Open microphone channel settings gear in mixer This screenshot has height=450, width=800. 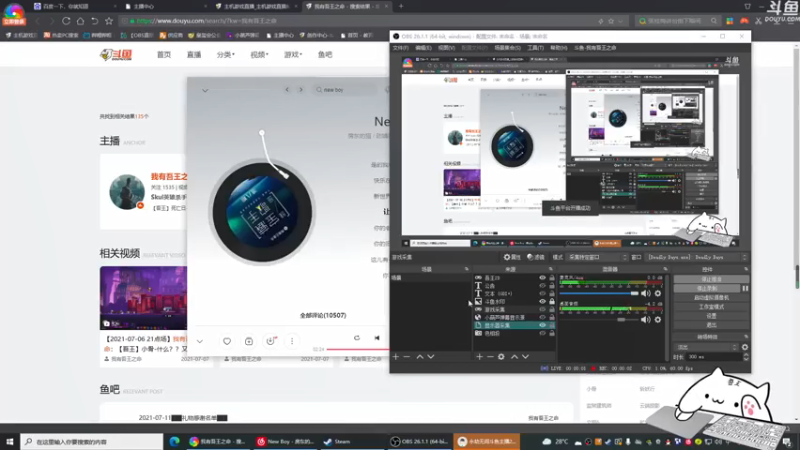click(x=658, y=293)
